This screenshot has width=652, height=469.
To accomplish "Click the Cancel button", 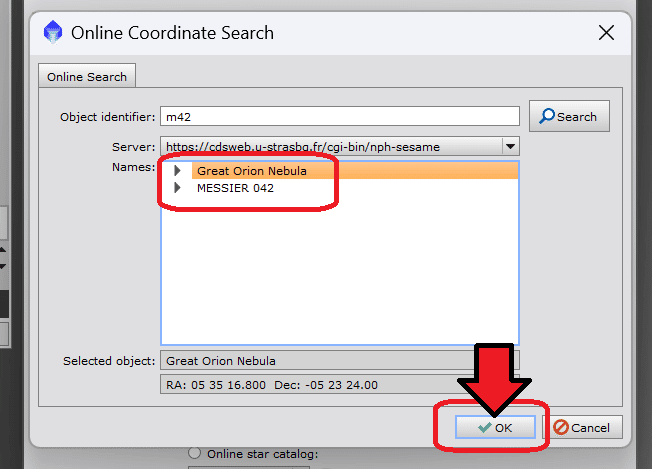I will pyautogui.click(x=583, y=427).
